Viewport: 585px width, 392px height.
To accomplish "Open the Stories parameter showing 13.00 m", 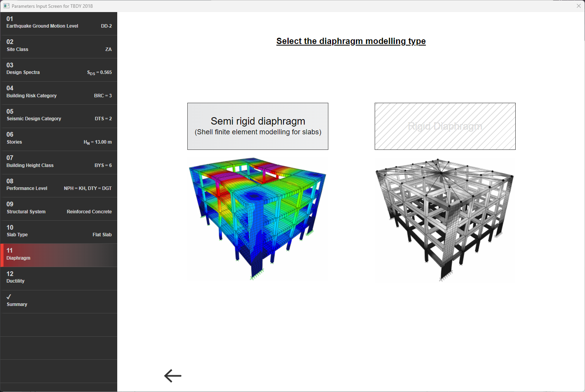I will tap(58, 139).
